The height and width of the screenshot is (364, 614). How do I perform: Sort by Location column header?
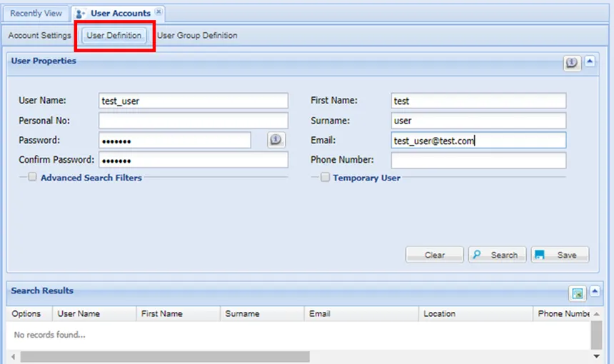click(x=475, y=313)
